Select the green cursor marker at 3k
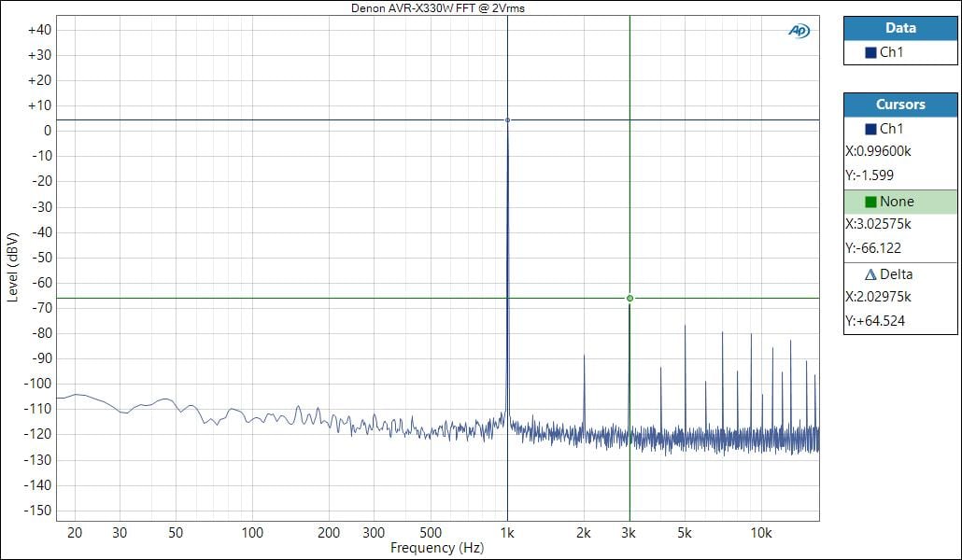 click(x=630, y=299)
